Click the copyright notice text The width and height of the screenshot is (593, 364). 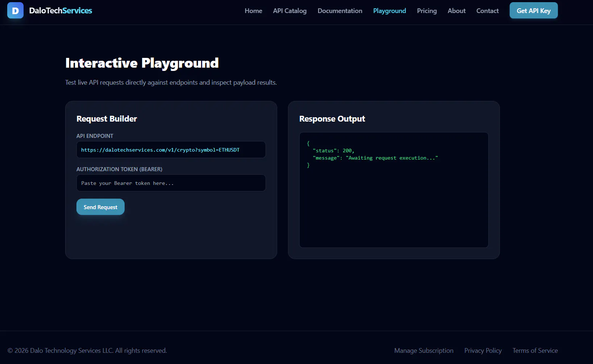pos(87,351)
